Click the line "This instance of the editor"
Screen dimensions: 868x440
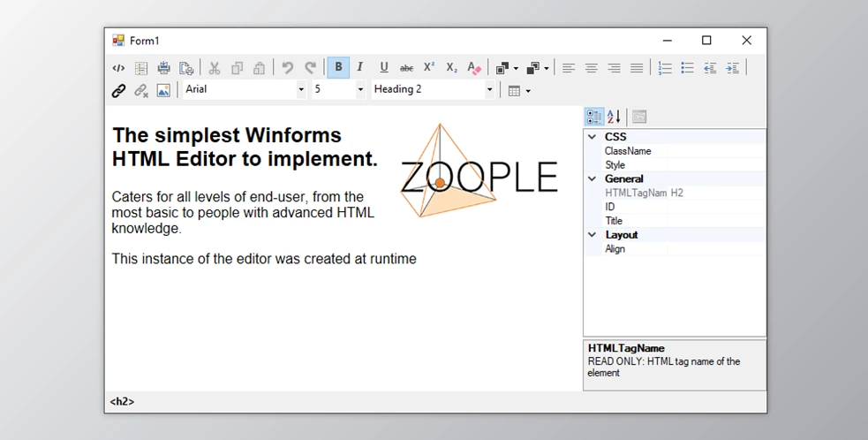[264, 259]
